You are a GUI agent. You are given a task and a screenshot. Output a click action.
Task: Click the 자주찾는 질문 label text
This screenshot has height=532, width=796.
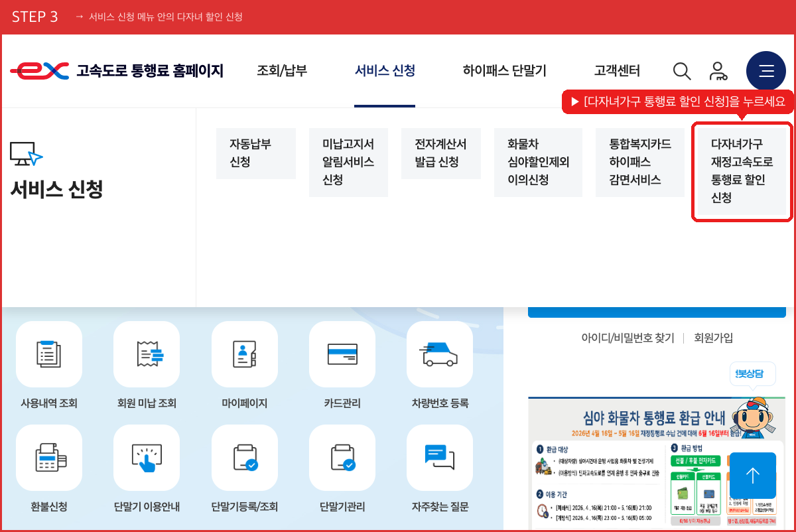pyautogui.click(x=440, y=507)
